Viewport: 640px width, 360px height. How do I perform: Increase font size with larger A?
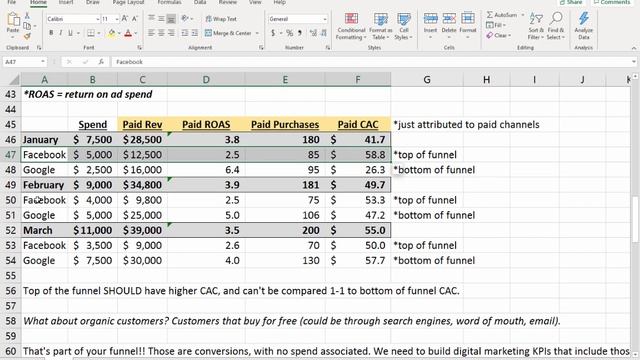pyautogui.click(x=125, y=19)
